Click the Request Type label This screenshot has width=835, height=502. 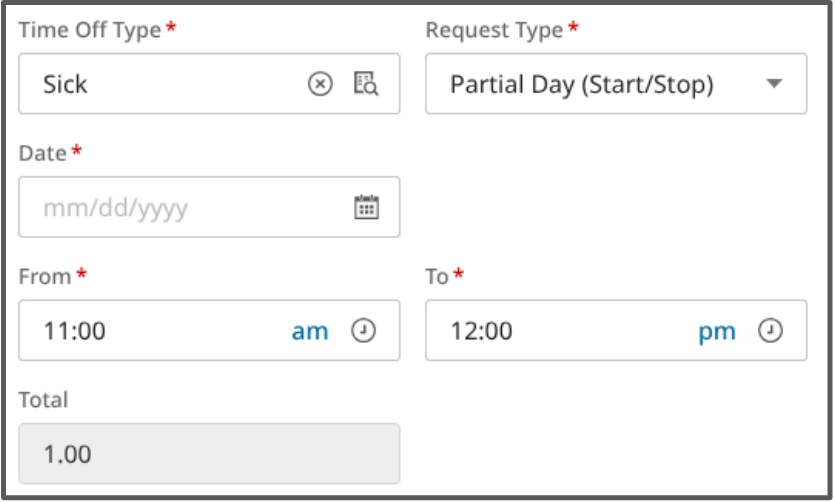point(494,30)
